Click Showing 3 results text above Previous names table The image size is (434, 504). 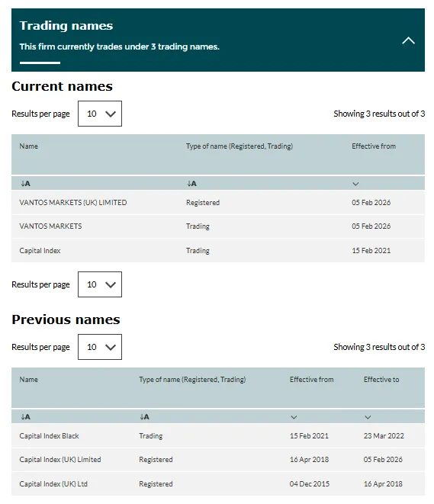coord(379,347)
